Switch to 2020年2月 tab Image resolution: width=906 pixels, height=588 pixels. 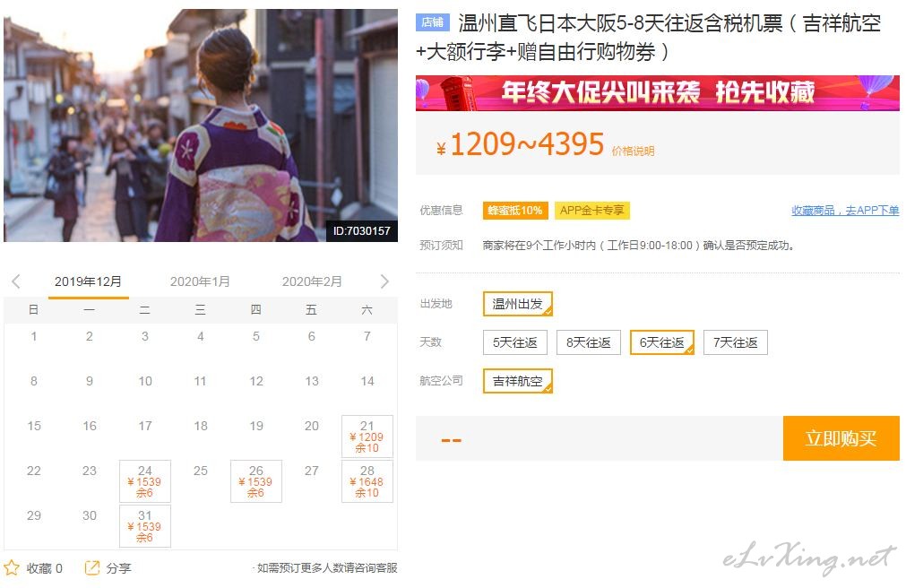pos(312,281)
